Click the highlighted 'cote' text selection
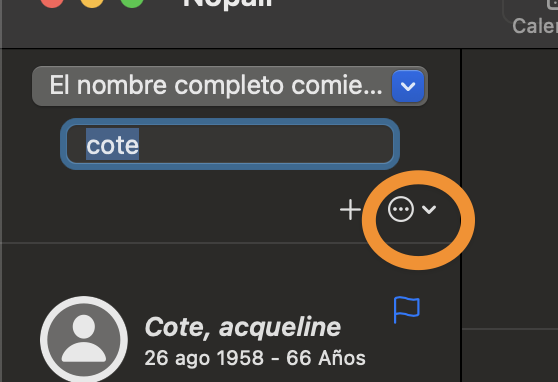This screenshot has width=558, height=382. pyautogui.click(x=112, y=144)
